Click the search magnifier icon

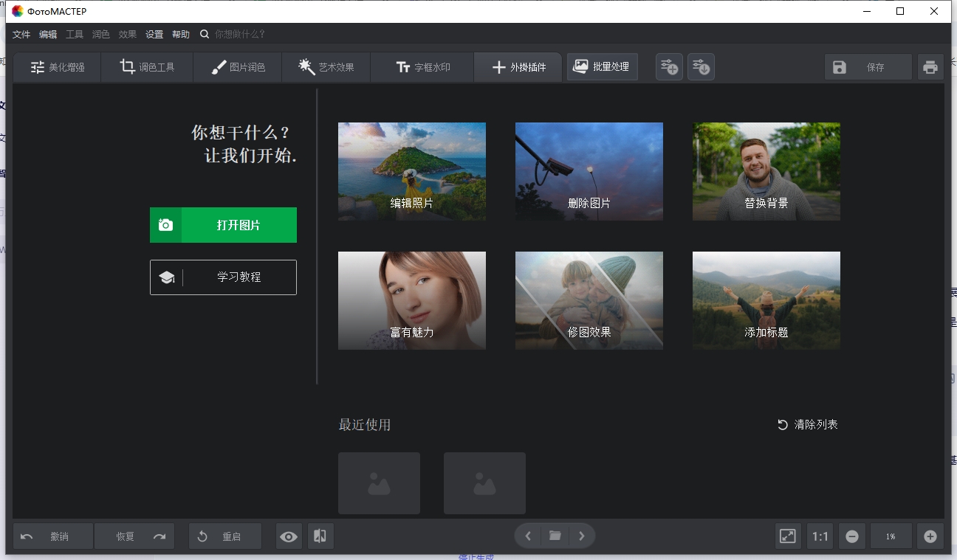click(x=205, y=34)
